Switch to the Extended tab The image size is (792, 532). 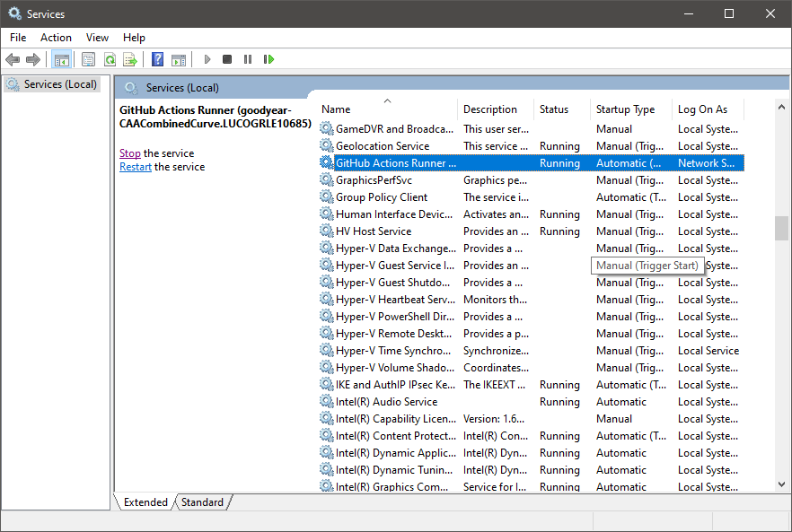point(145,502)
